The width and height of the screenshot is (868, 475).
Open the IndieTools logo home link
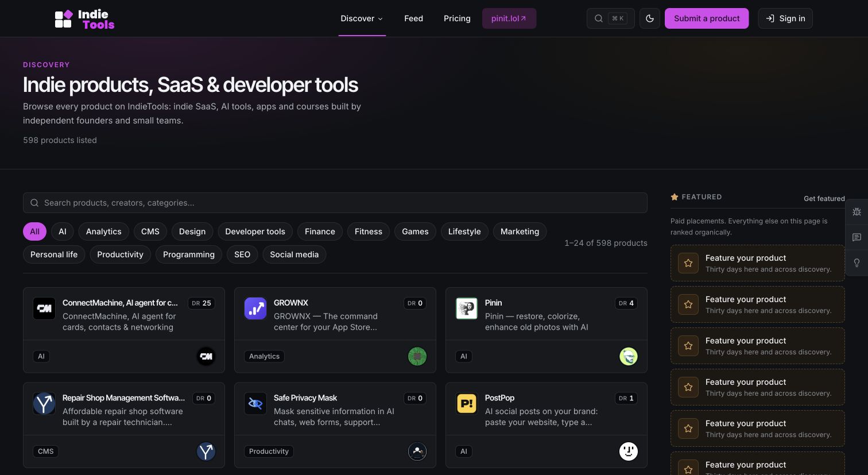[84, 19]
